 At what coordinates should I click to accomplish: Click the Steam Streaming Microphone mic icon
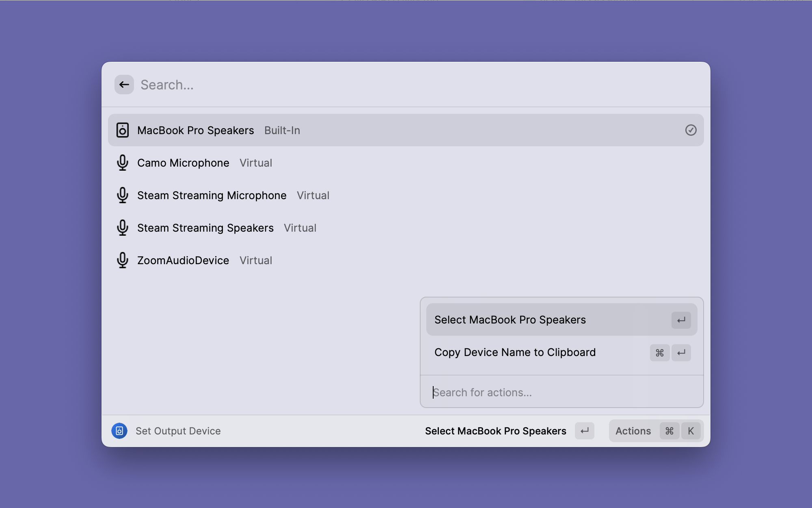(x=122, y=195)
